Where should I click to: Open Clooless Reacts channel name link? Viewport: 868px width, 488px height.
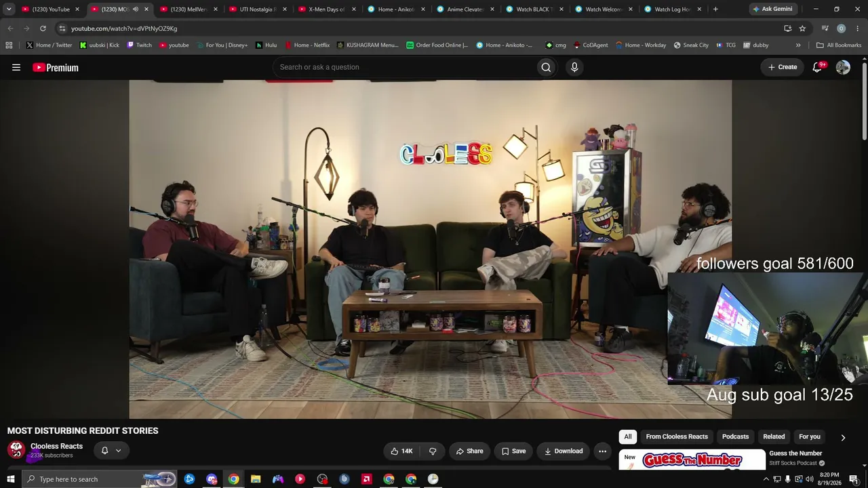coord(56,446)
